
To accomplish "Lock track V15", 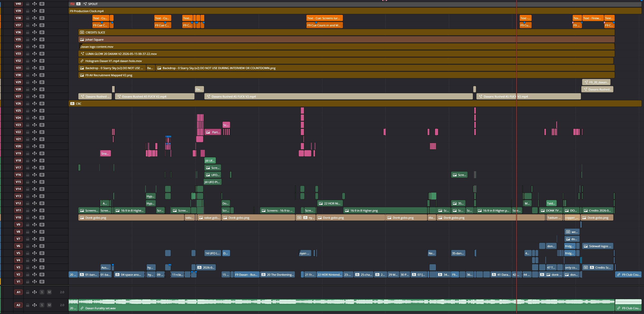I will tap(27, 182).
